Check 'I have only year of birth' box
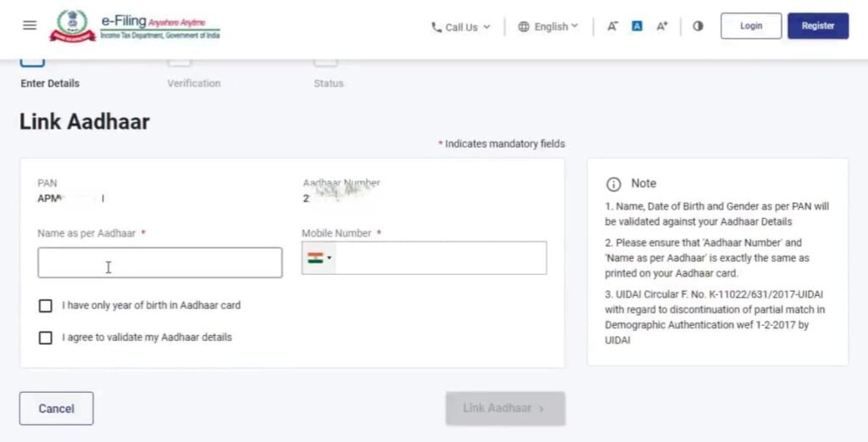The width and height of the screenshot is (868, 442). pos(46,305)
